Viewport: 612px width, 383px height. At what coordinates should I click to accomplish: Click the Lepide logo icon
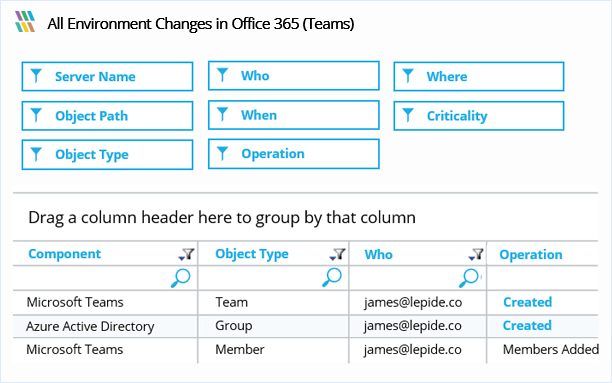tap(25, 21)
